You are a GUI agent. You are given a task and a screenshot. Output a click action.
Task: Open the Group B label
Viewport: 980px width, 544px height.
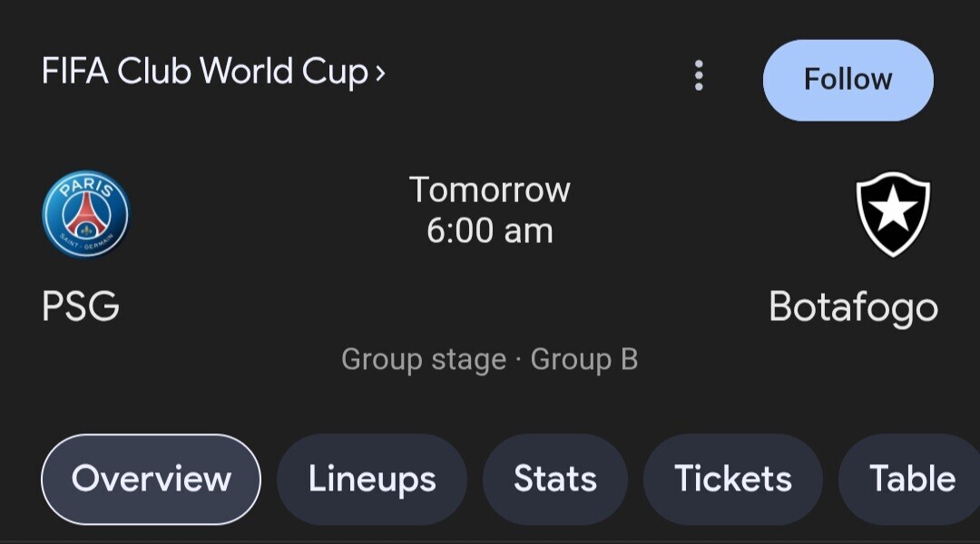(584, 359)
